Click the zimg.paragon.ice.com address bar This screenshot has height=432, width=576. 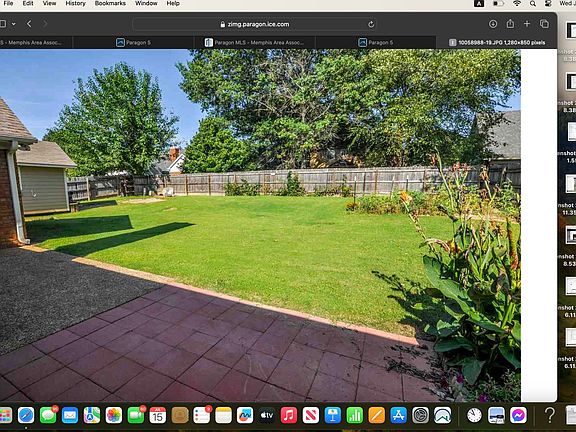coord(255,24)
